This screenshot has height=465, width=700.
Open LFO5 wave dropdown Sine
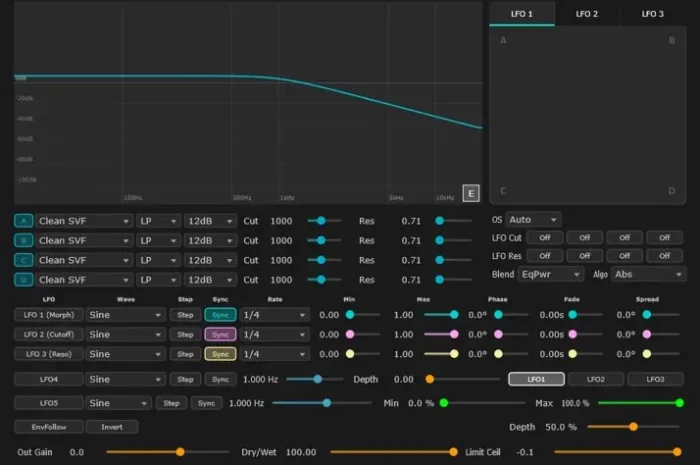[x=118, y=403]
